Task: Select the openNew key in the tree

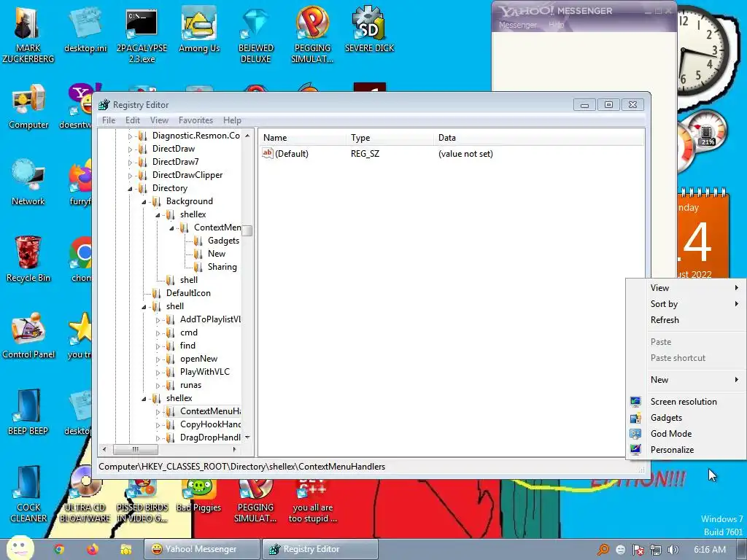Action: click(198, 359)
